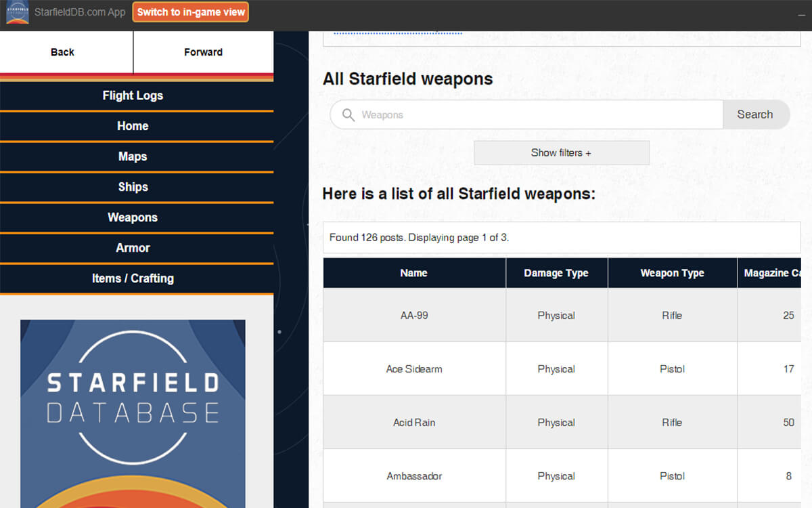This screenshot has width=812, height=508.
Task: Click Pistol in the Ambassador row
Action: pos(672,476)
